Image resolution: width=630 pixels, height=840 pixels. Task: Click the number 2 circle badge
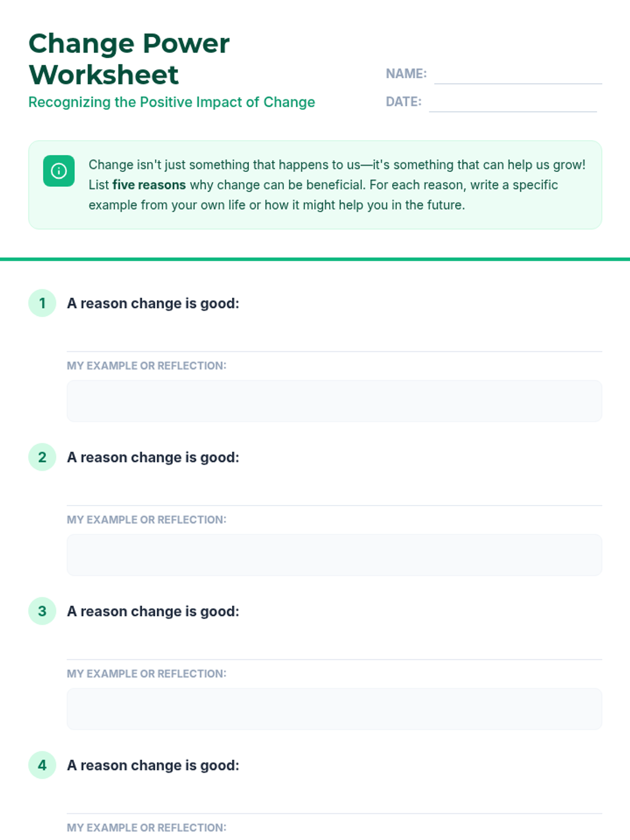click(x=42, y=457)
